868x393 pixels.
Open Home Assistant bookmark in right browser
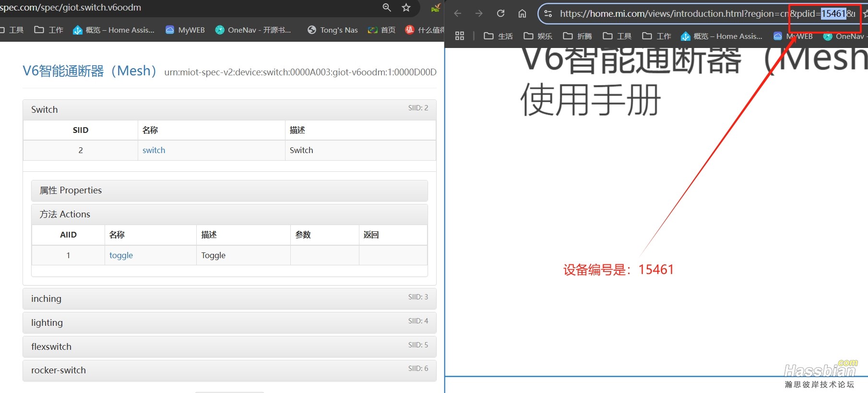(x=722, y=36)
